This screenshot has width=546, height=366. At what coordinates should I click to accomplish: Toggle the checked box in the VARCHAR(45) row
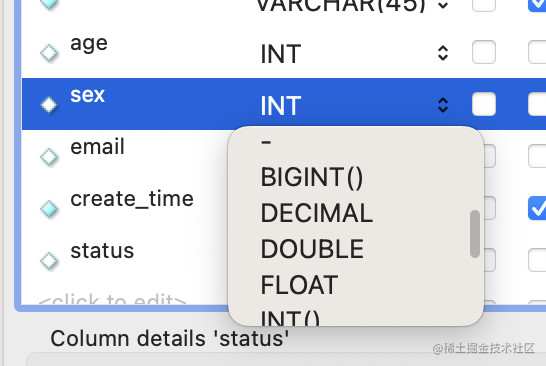point(537,5)
